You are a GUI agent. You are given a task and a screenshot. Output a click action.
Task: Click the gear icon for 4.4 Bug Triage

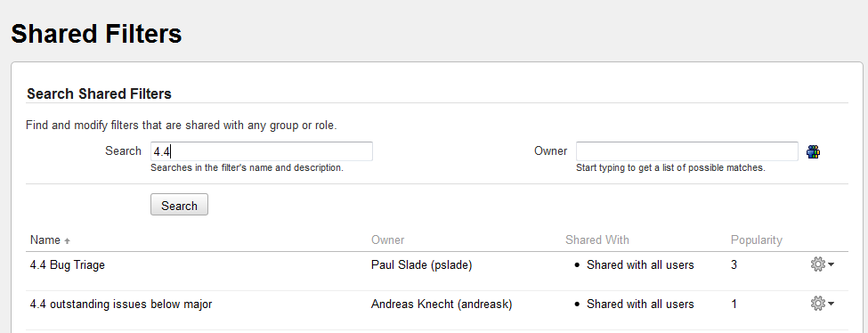[817, 264]
